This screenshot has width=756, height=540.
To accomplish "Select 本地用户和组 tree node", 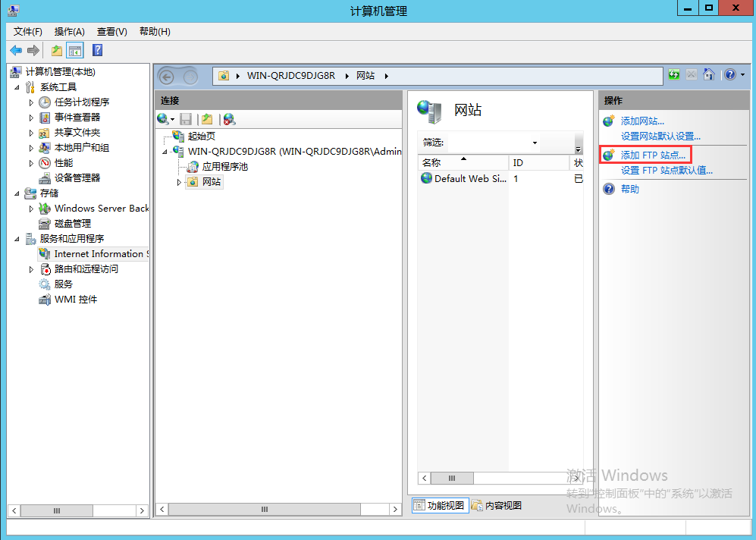I will pos(81,148).
